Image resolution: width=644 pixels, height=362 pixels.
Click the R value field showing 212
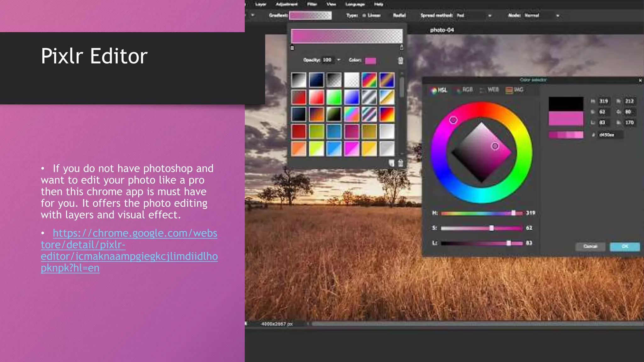(630, 101)
